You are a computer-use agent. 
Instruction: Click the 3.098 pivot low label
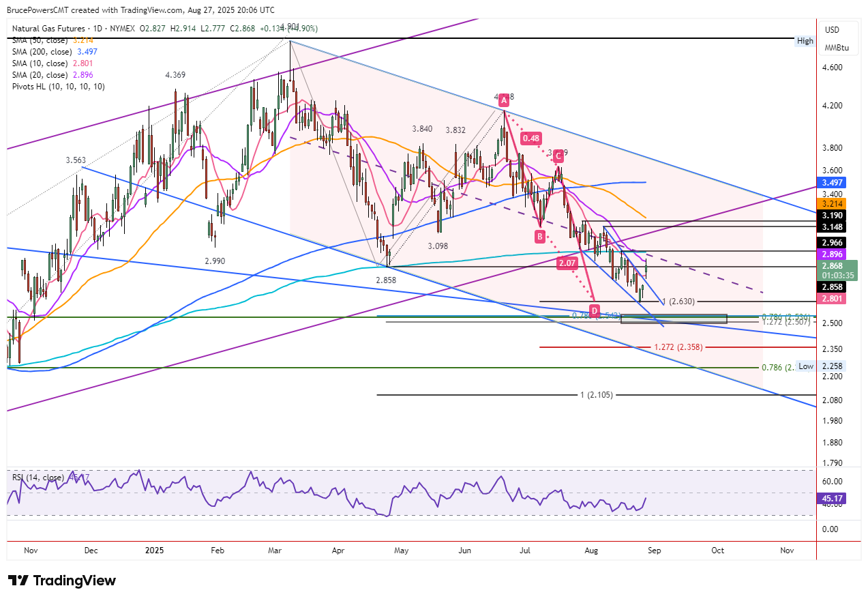point(438,246)
